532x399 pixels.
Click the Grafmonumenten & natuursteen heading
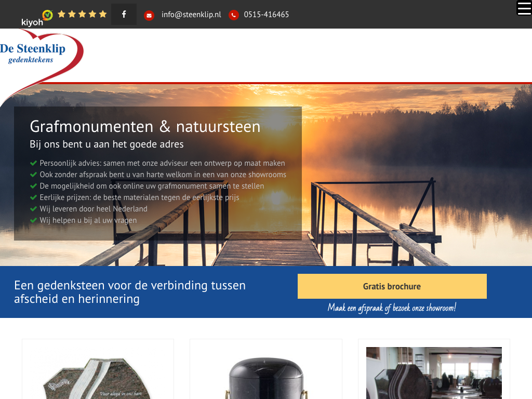[145, 127]
